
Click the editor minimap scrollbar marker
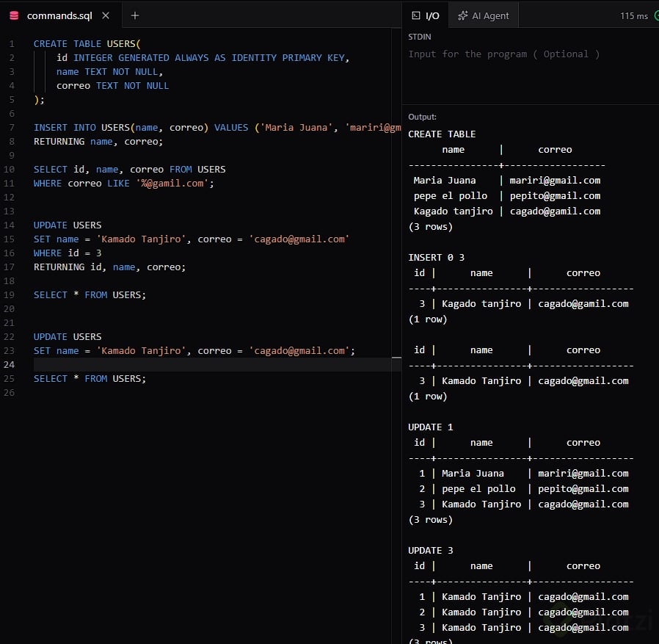coord(396,358)
